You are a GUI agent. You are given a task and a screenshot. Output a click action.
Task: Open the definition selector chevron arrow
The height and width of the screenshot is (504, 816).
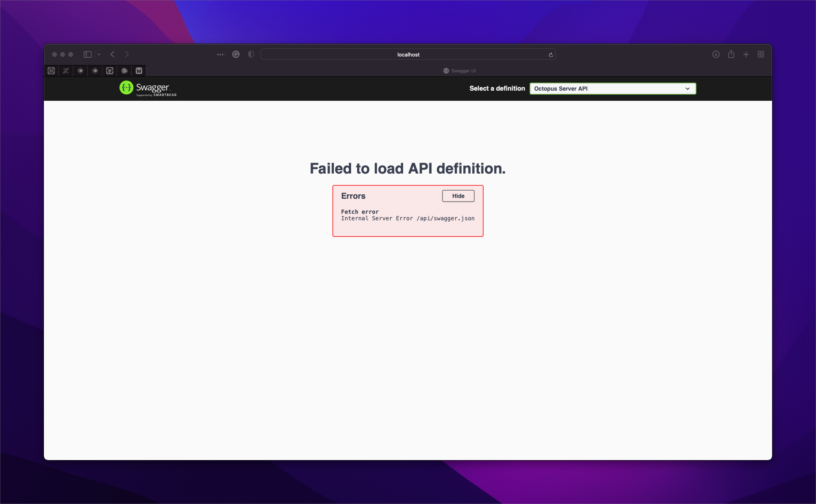687,88
